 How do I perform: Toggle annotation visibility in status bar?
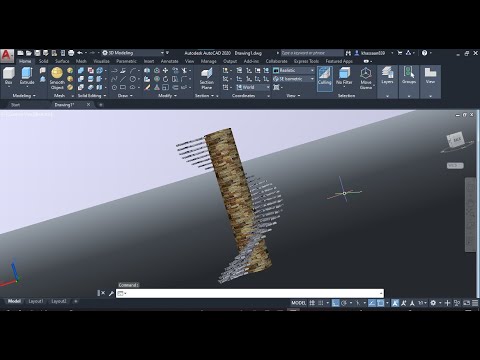(x=395, y=303)
